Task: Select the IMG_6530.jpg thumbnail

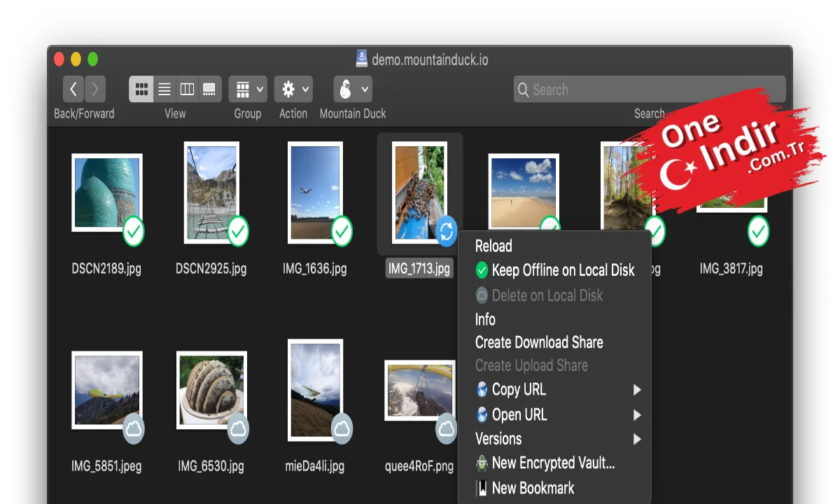Action: pyautogui.click(x=211, y=390)
